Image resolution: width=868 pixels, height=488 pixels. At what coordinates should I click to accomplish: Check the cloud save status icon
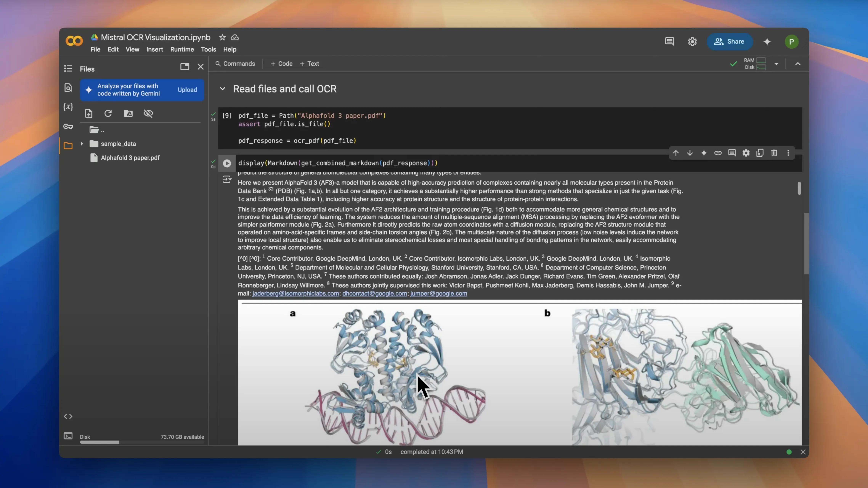[x=235, y=37]
